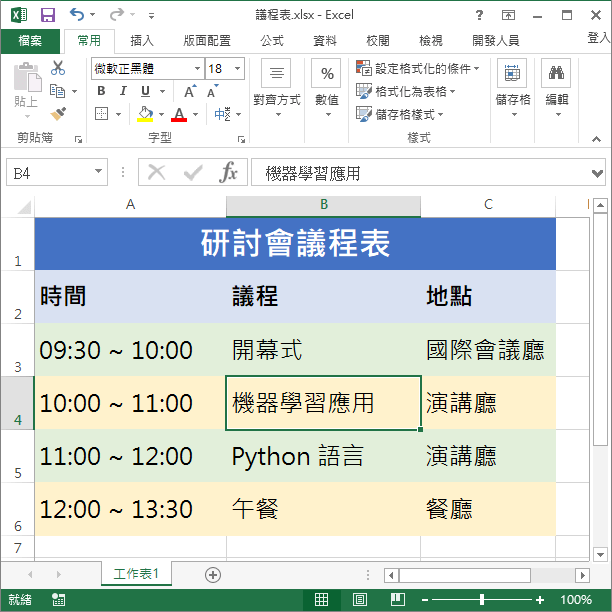The width and height of the screenshot is (612, 612).
Task: Open the 編輯 binoculars group
Action: point(557,88)
